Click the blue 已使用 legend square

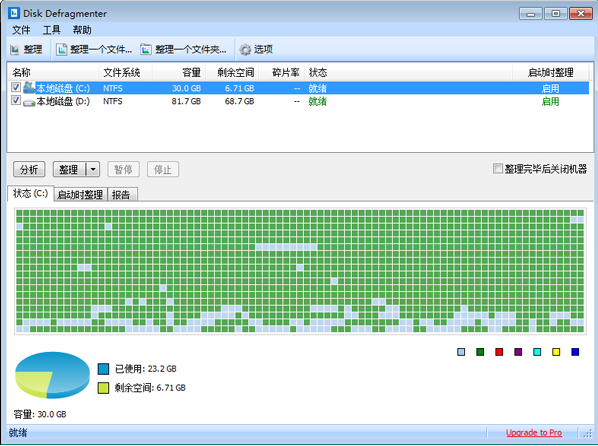coord(103,369)
